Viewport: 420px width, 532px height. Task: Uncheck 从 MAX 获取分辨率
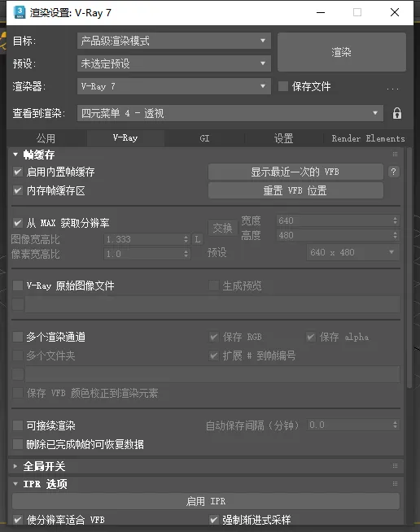pos(18,223)
